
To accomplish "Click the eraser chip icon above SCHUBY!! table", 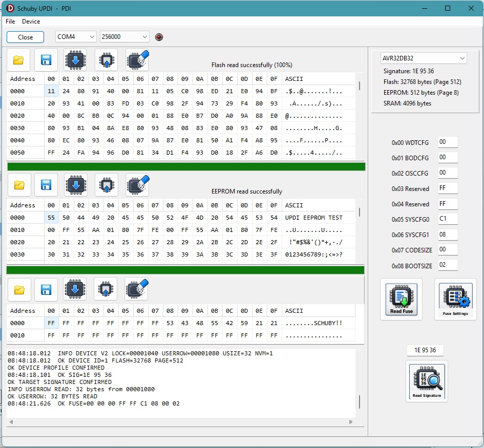I will 136,289.
